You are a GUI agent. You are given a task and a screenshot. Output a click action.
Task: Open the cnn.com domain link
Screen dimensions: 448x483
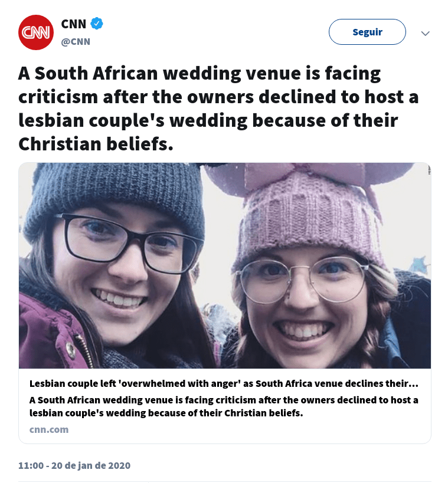pos(49,429)
